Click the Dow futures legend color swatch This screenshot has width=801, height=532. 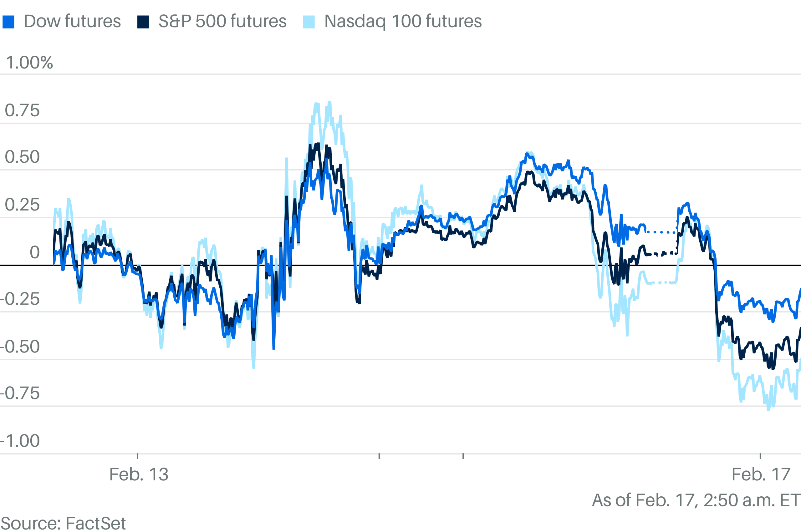[x=8, y=22]
